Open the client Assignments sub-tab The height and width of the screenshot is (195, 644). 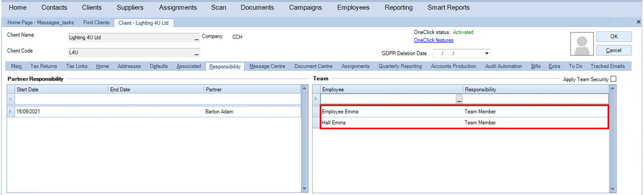coord(355,66)
